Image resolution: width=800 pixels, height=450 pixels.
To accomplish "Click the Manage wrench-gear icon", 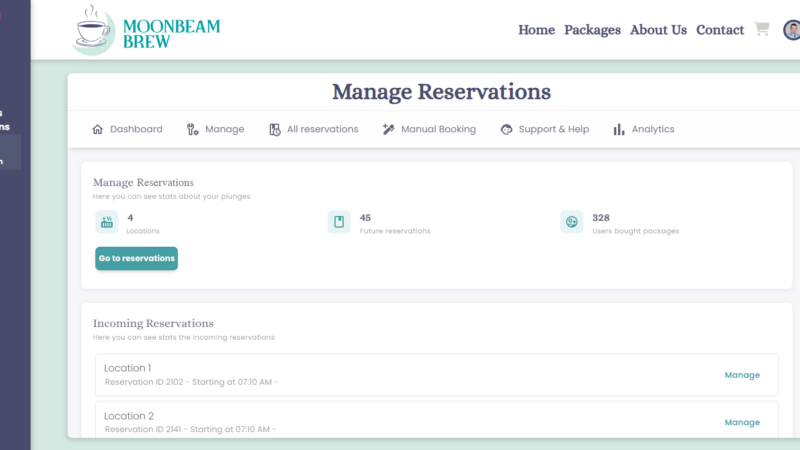I will click(192, 129).
